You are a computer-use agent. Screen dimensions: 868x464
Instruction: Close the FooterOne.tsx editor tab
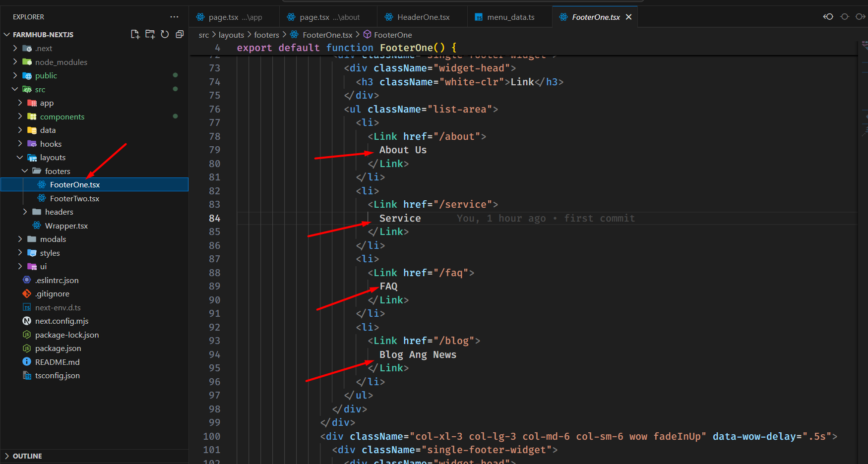pos(628,17)
